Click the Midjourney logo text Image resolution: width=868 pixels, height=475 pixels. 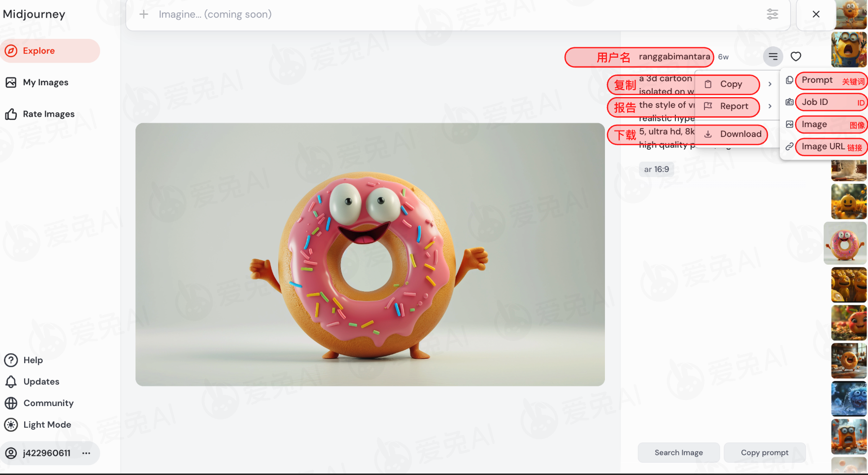pyautogui.click(x=34, y=14)
